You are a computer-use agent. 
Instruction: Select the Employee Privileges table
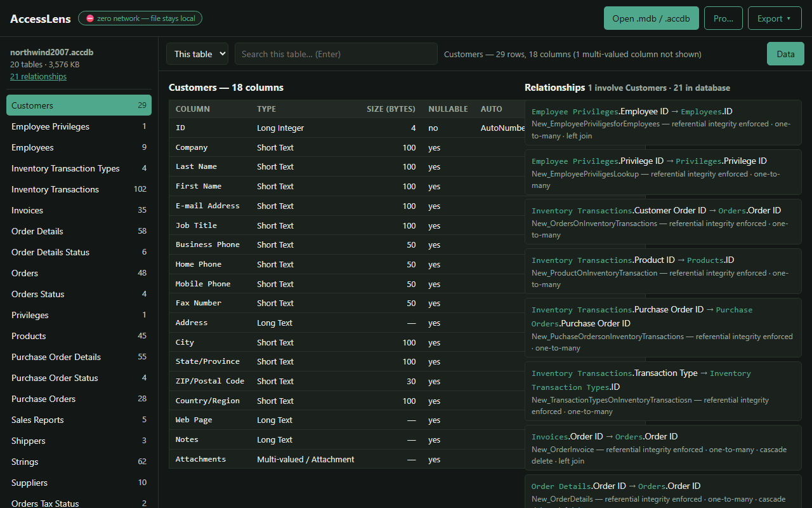(79, 126)
